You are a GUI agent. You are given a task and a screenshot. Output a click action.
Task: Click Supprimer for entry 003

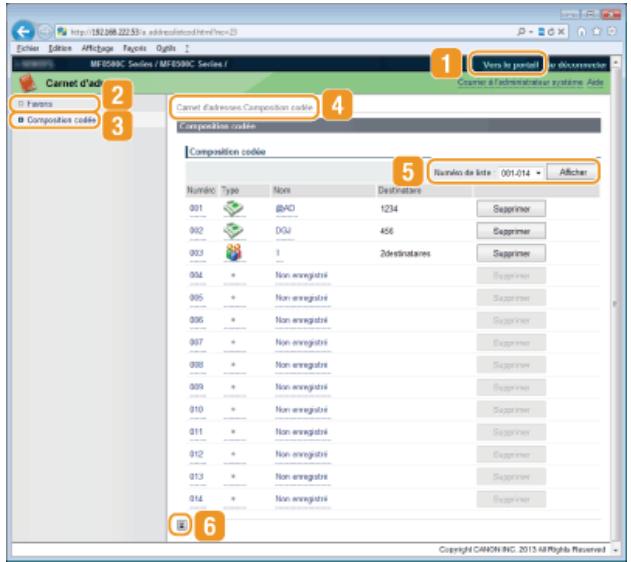pos(511,253)
